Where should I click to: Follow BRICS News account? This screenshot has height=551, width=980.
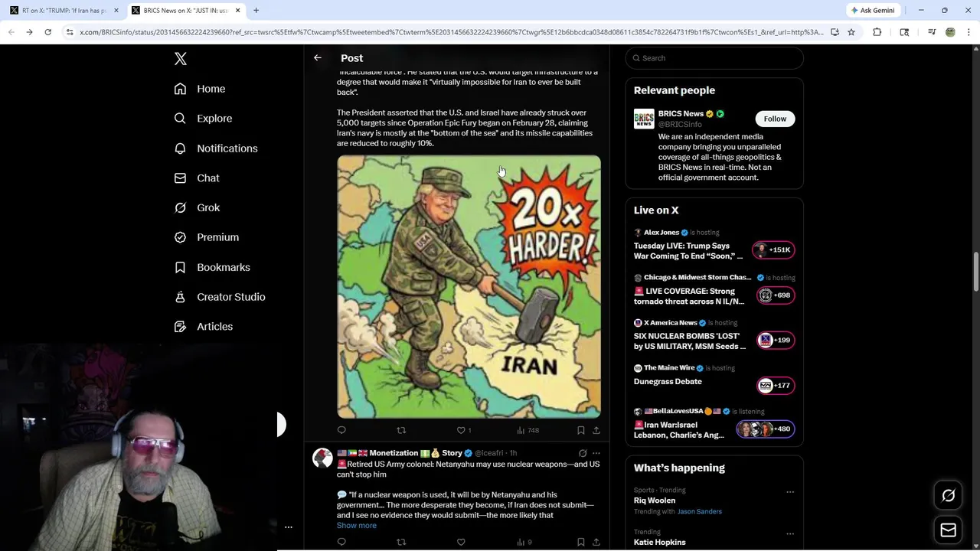775,119
